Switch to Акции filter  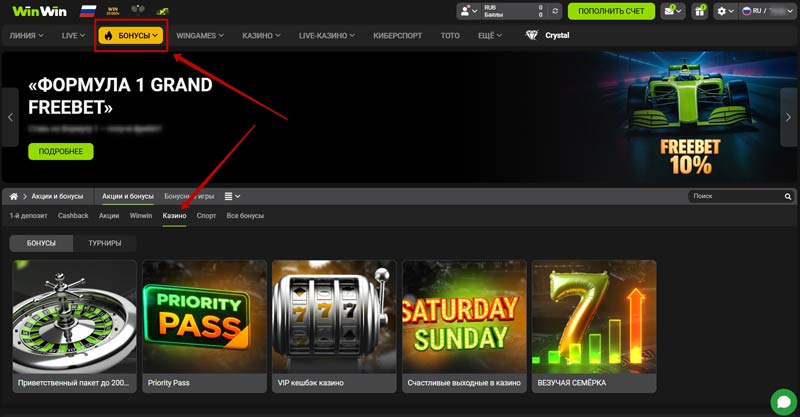(x=109, y=216)
